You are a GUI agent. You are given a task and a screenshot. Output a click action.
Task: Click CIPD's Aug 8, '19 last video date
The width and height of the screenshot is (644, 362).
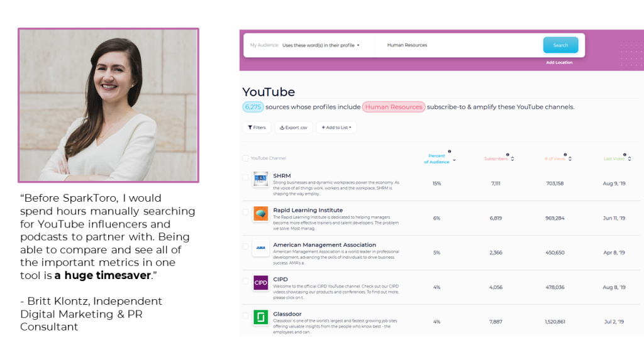(614, 287)
